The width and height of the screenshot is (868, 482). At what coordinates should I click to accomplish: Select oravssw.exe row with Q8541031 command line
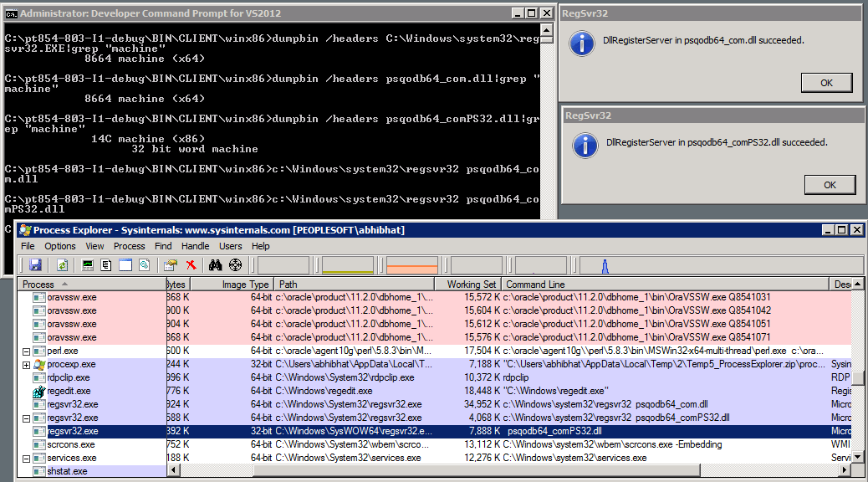click(435, 298)
